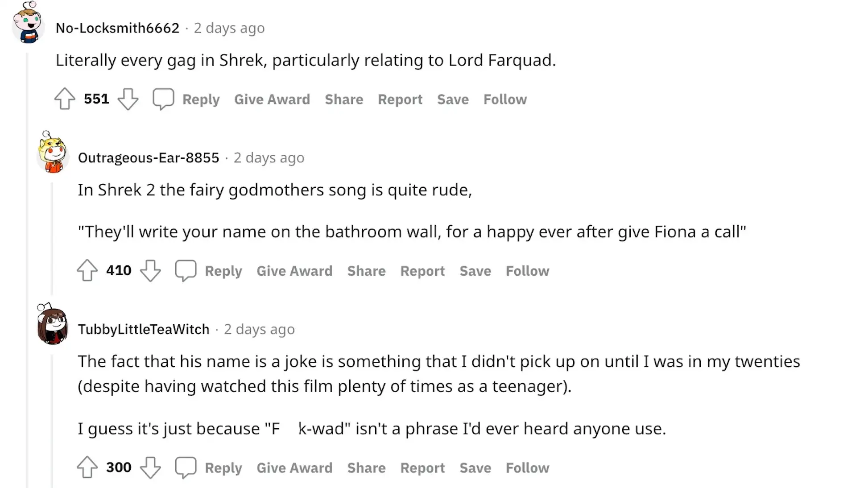Downvote the comment with 300 votes
868x488 pixels.
150,467
